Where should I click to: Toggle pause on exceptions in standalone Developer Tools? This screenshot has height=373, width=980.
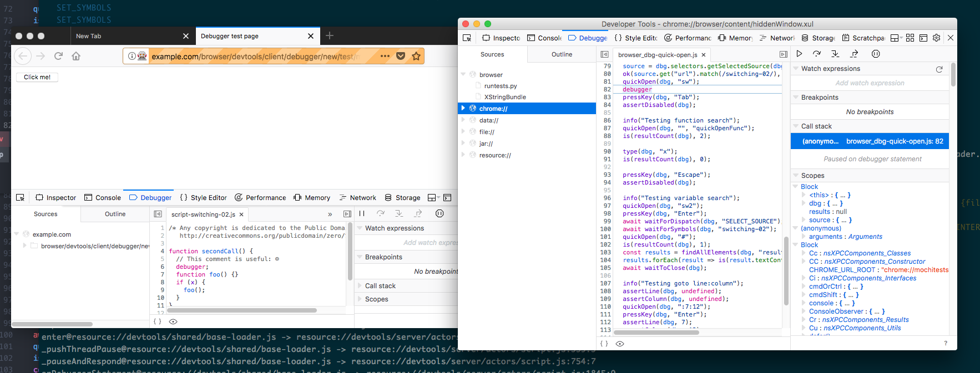coord(876,54)
